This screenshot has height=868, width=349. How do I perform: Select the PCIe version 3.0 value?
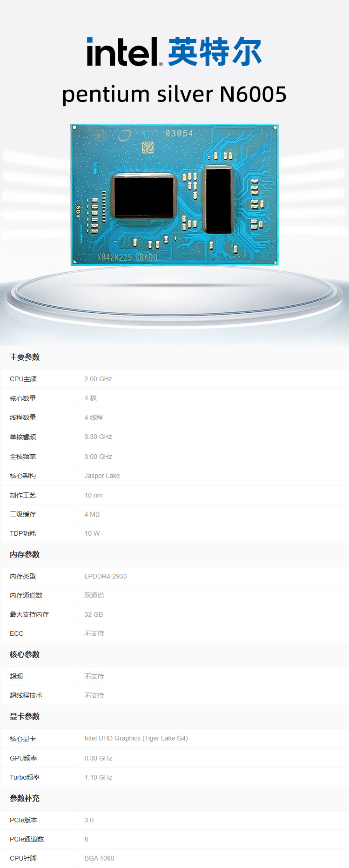[89, 820]
